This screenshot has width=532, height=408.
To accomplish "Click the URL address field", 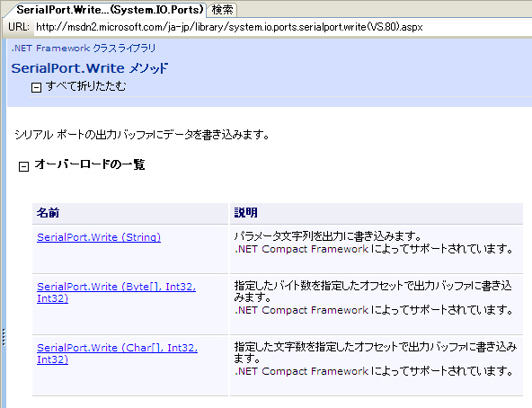I will point(283,27).
